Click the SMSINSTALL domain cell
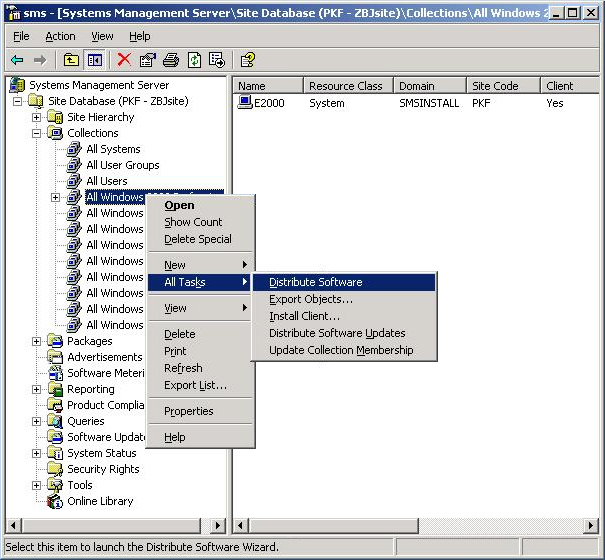 (x=429, y=103)
